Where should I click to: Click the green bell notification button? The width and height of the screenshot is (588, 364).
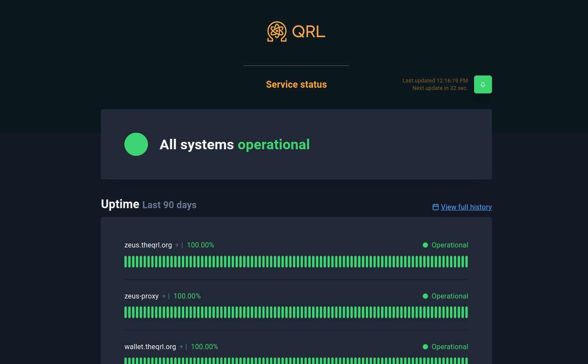tap(483, 84)
